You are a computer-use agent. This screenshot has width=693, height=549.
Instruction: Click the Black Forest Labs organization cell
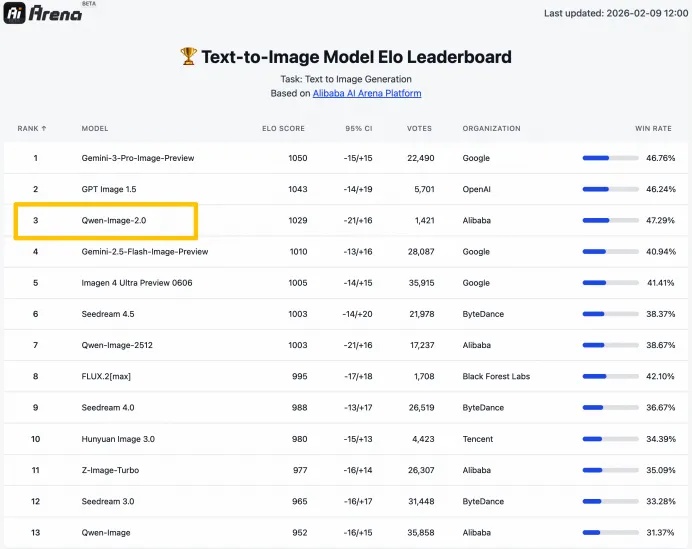coord(496,376)
